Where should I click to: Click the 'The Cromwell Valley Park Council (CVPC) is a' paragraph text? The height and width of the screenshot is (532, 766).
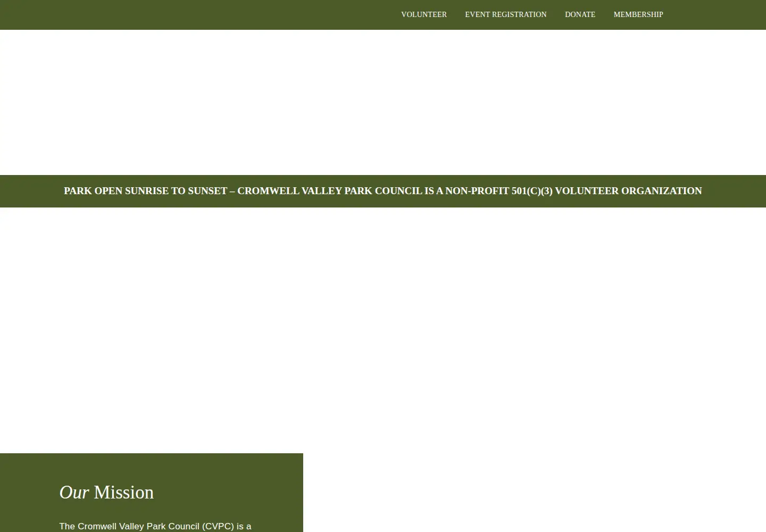(155, 526)
